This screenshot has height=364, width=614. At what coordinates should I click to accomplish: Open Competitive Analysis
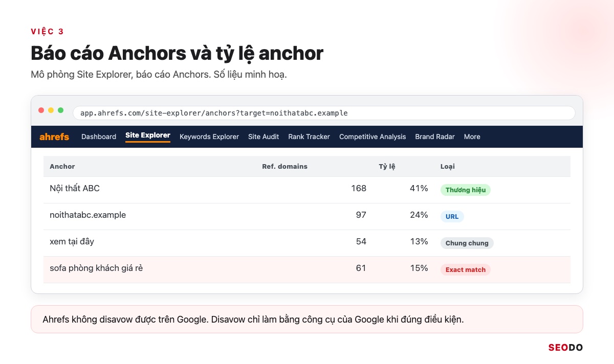tap(372, 136)
